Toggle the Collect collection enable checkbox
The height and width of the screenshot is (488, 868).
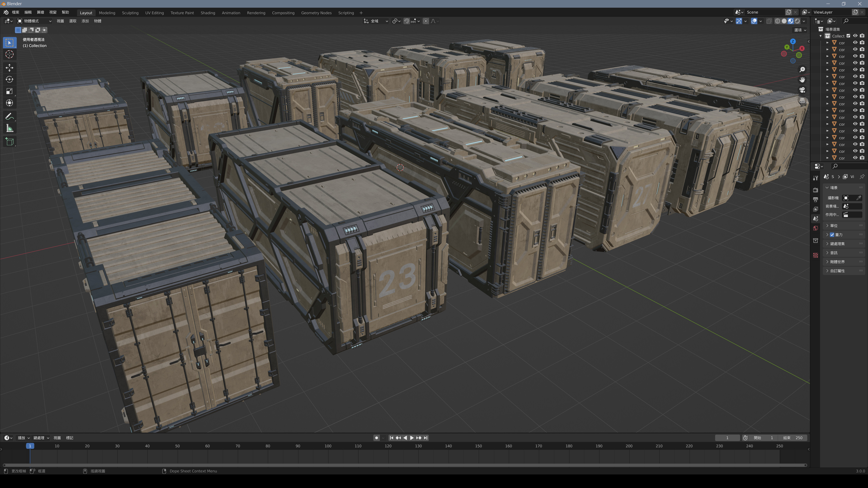[849, 36]
